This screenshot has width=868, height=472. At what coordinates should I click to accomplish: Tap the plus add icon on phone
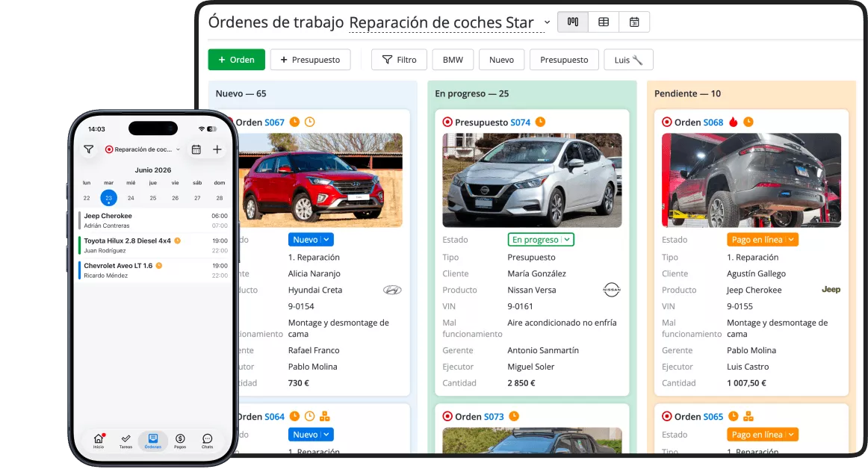217,149
